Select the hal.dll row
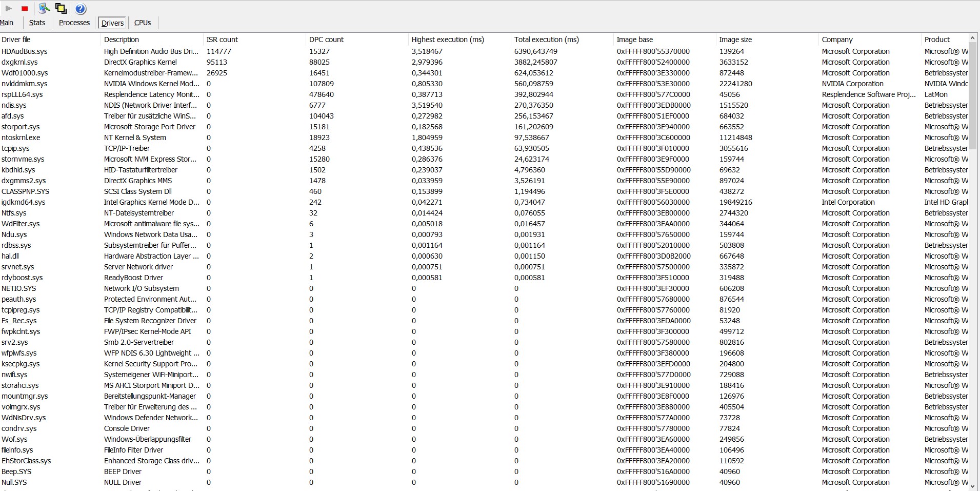The width and height of the screenshot is (980, 491). pyautogui.click(x=484, y=256)
